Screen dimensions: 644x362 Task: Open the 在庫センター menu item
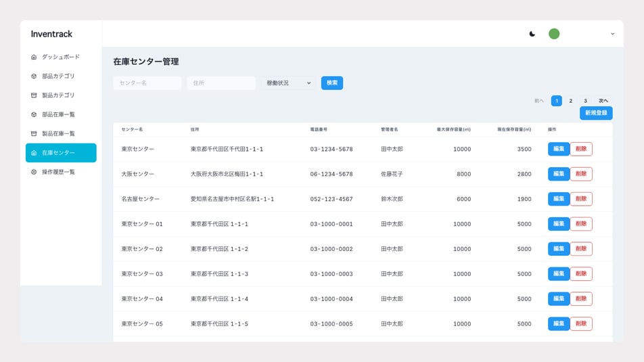61,153
